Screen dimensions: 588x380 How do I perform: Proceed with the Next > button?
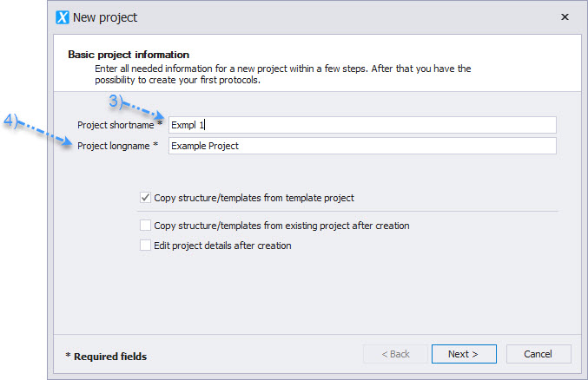click(464, 354)
